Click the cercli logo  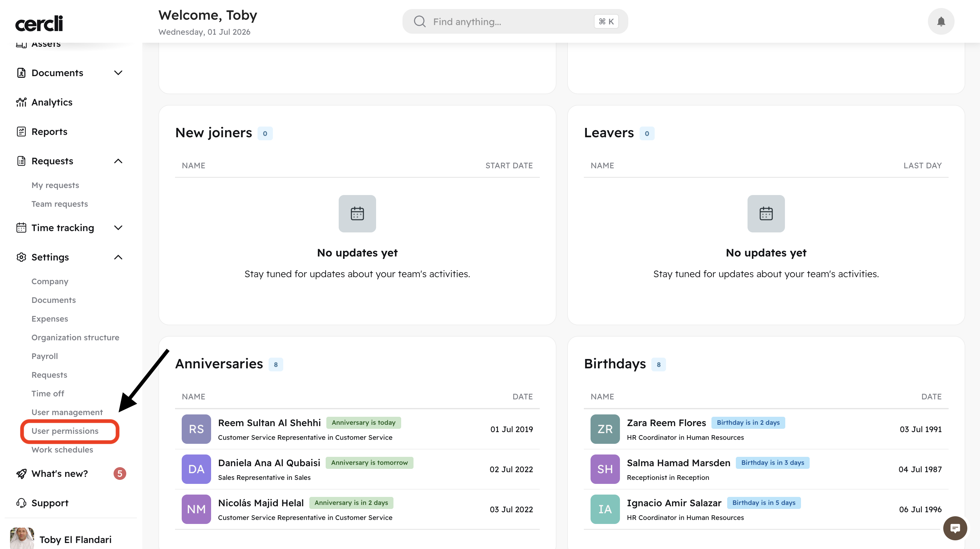coord(39,24)
